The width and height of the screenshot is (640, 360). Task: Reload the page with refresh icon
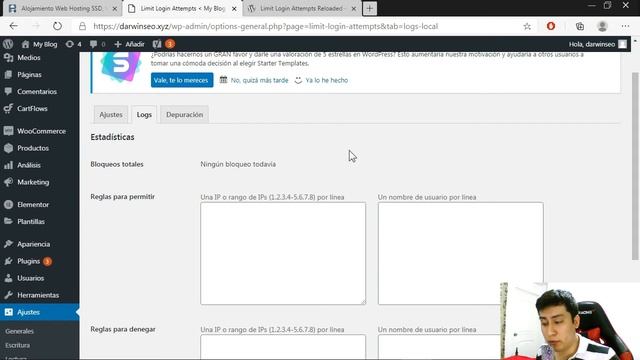tap(57, 26)
